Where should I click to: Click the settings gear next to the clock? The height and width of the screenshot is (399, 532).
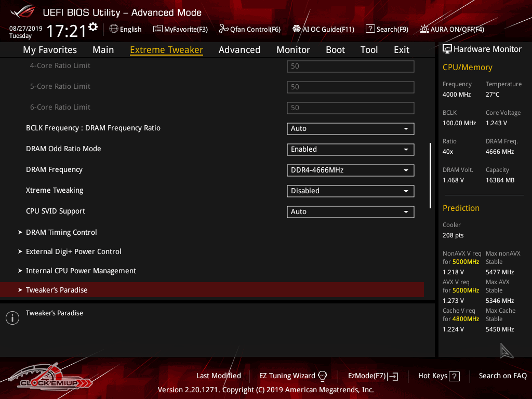[93, 27]
